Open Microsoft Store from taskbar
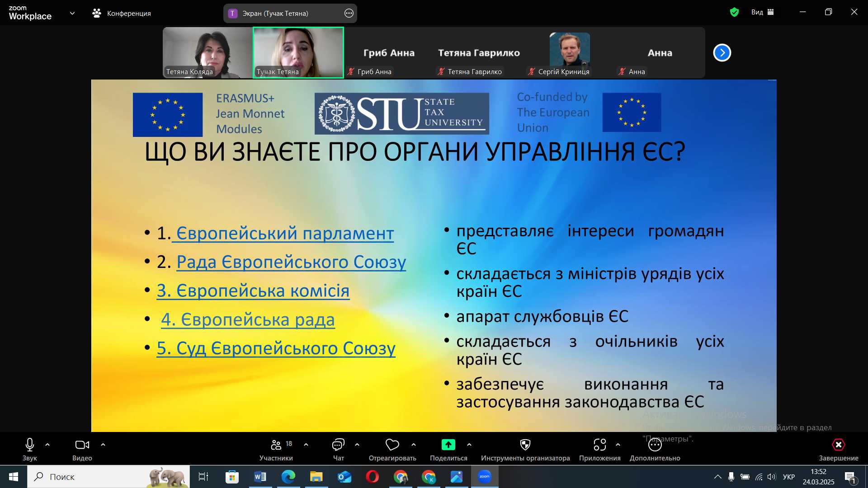 232,477
